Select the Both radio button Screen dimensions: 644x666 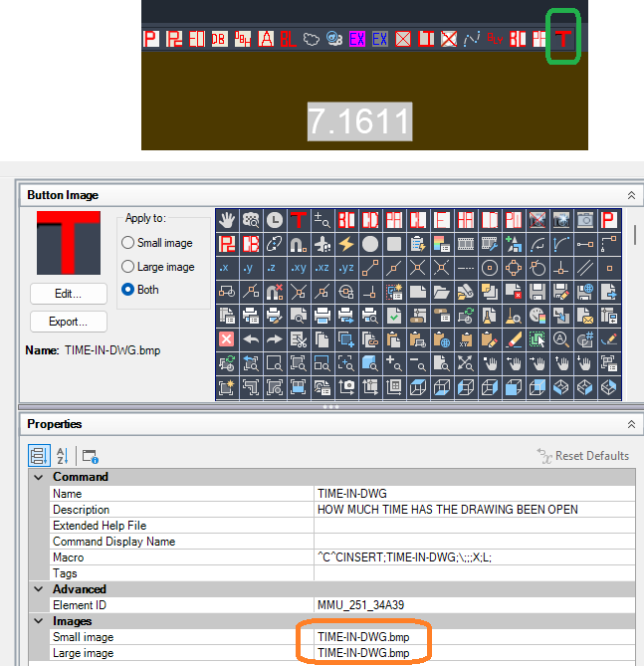coord(127,290)
